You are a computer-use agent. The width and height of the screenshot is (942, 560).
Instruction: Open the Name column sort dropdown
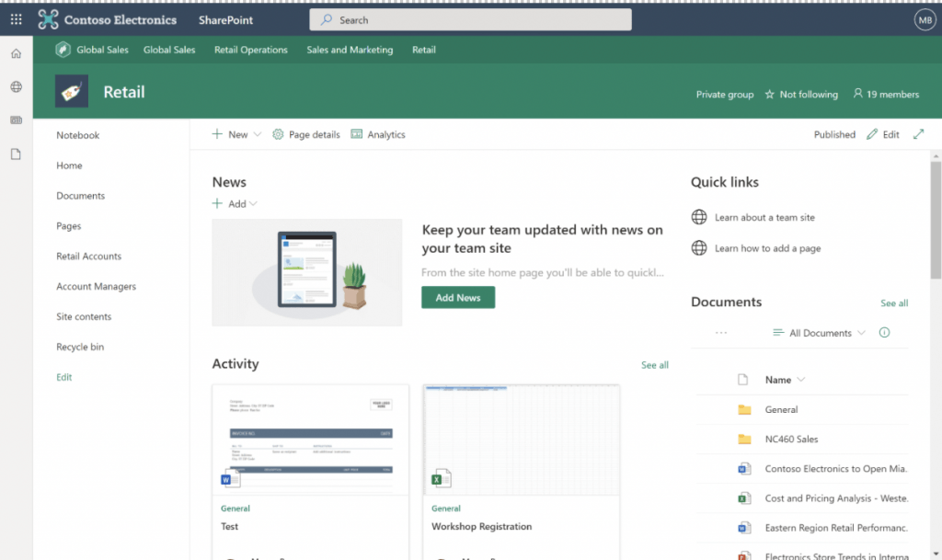pos(785,380)
